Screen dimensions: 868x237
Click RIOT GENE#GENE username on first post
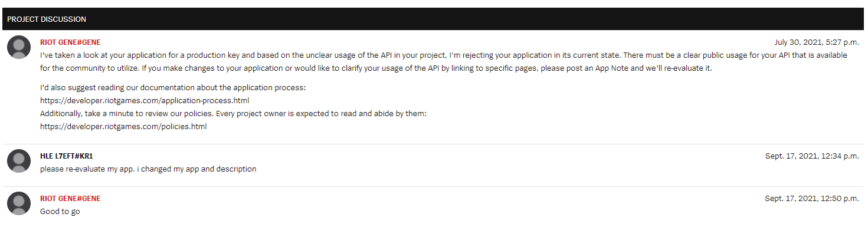(70, 42)
